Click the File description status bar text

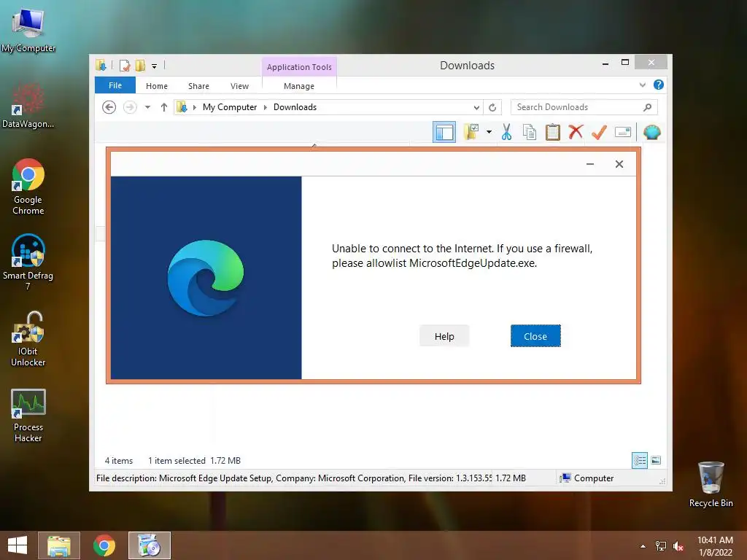(294, 478)
